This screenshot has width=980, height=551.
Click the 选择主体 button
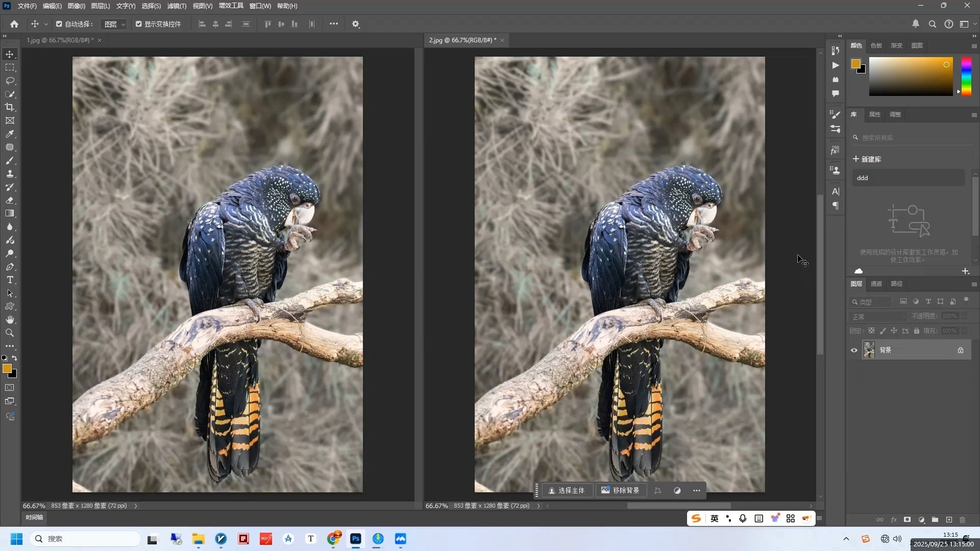(567, 491)
